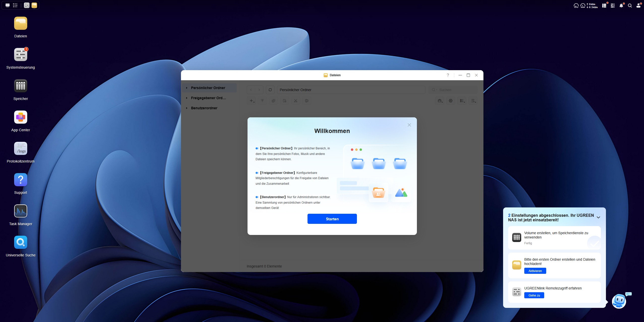This screenshot has width=644, height=322.
Task: Launch Protokollzentrum logs app
Action: (x=20, y=149)
